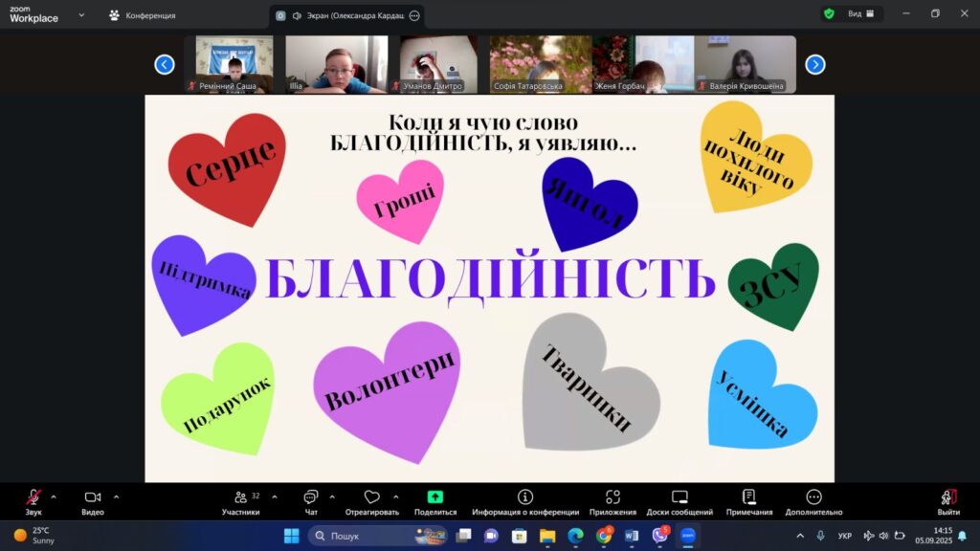Open the Приложения apps icon

click(x=613, y=497)
